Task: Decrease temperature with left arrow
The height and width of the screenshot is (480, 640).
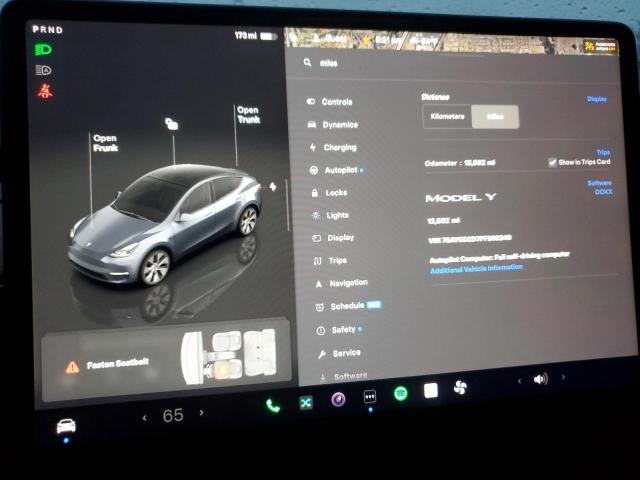Action: coord(144,418)
